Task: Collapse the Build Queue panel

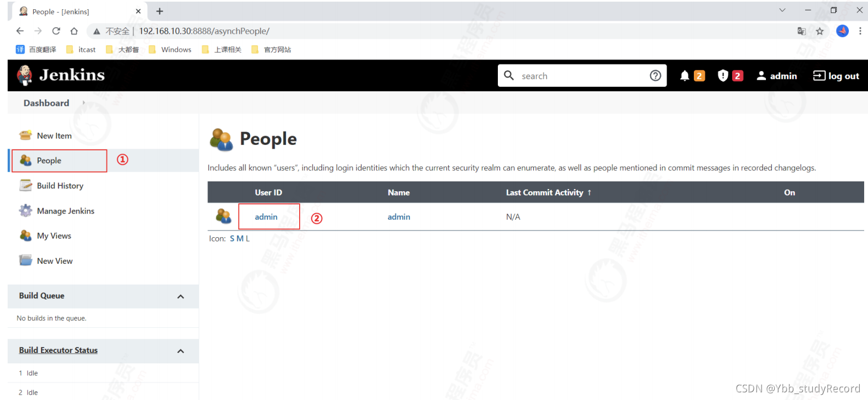Action: [x=181, y=296]
